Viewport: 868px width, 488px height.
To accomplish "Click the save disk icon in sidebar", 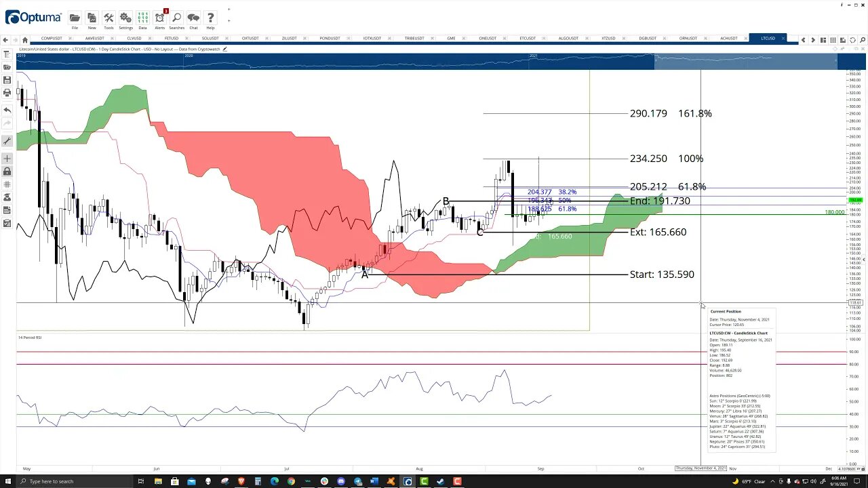I will (x=7, y=80).
